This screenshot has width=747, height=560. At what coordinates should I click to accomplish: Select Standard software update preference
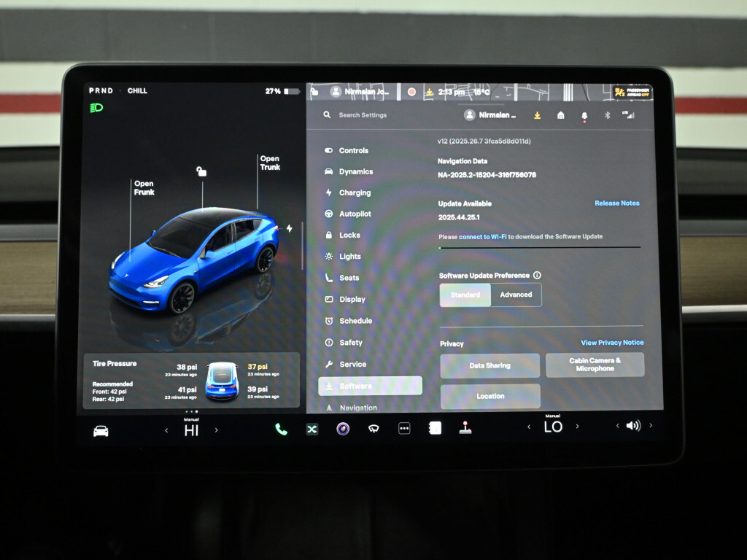(x=465, y=295)
